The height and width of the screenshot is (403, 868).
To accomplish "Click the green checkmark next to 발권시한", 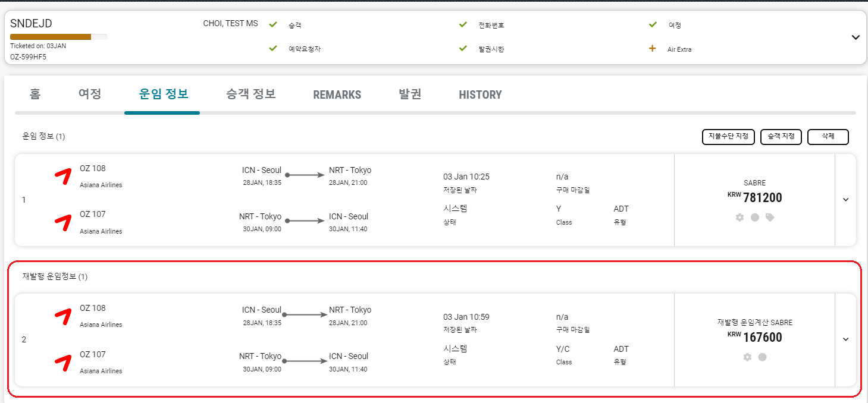I will click(463, 49).
